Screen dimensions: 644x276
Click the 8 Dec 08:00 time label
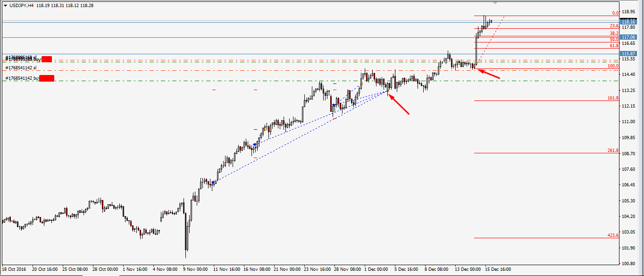pyautogui.click(x=437, y=269)
